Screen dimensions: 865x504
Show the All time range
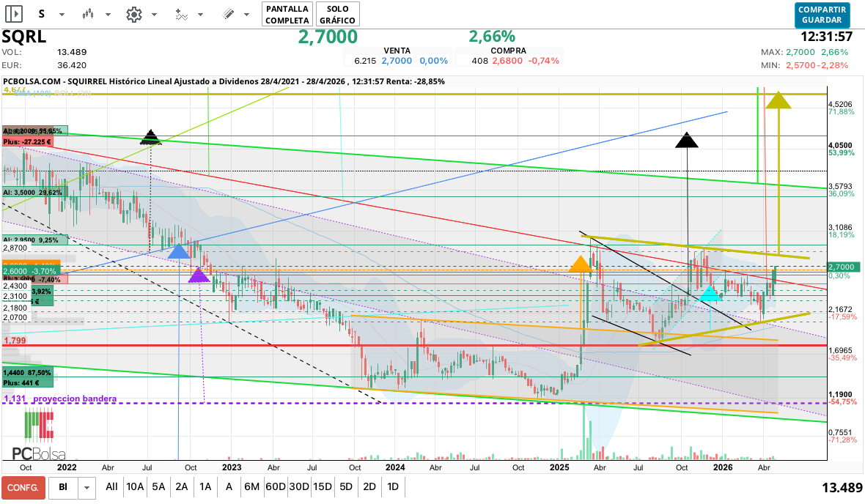pyautogui.click(x=111, y=486)
